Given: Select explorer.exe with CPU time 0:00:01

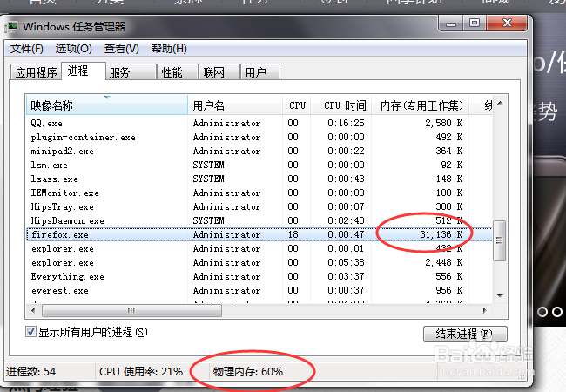Looking at the screenshot, I should pos(259,248).
